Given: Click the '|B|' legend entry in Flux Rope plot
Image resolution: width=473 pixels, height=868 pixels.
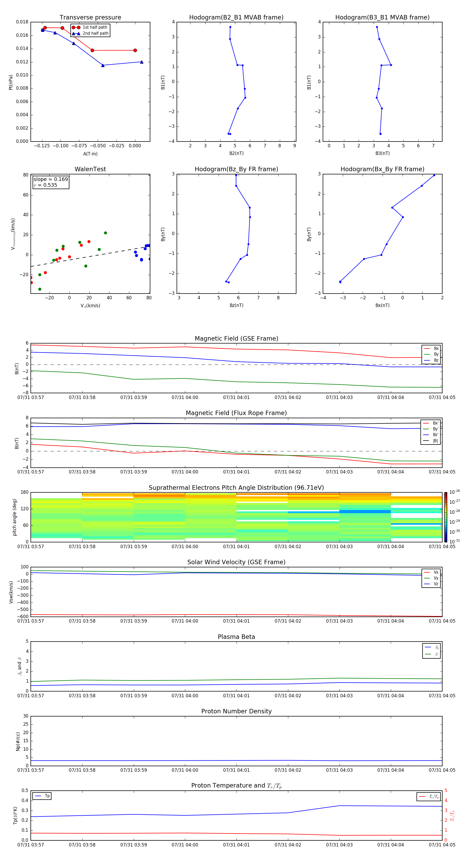Looking at the screenshot, I should tap(431, 441).
